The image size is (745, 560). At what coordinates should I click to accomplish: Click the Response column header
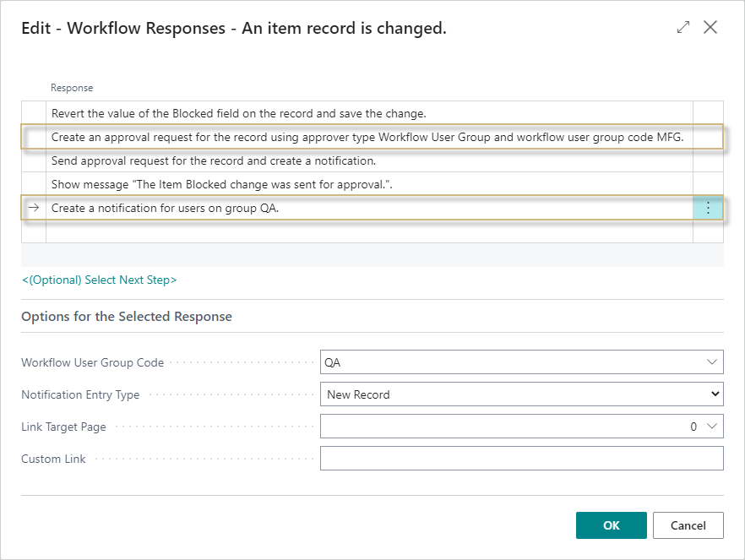(72, 87)
